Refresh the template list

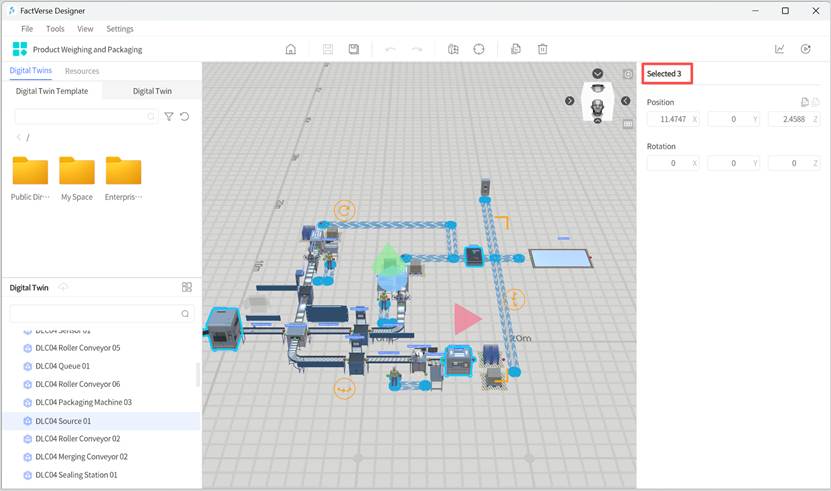click(x=184, y=117)
